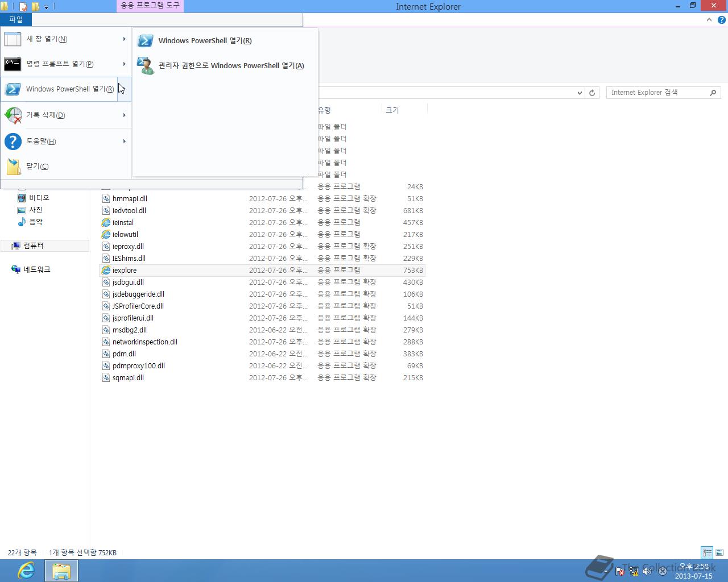Switch to large icons view layout
Screen dimensions: 728x582
(x=719, y=552)
